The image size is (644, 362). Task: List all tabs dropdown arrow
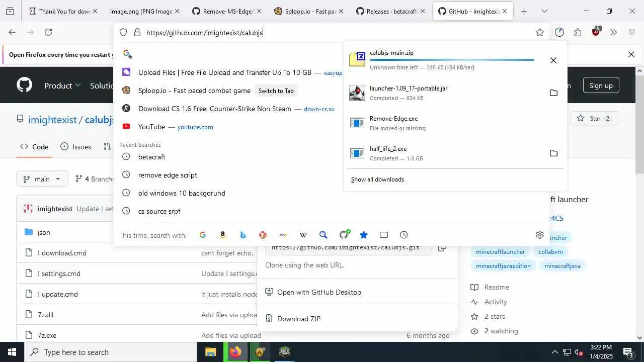click(544, 11)
